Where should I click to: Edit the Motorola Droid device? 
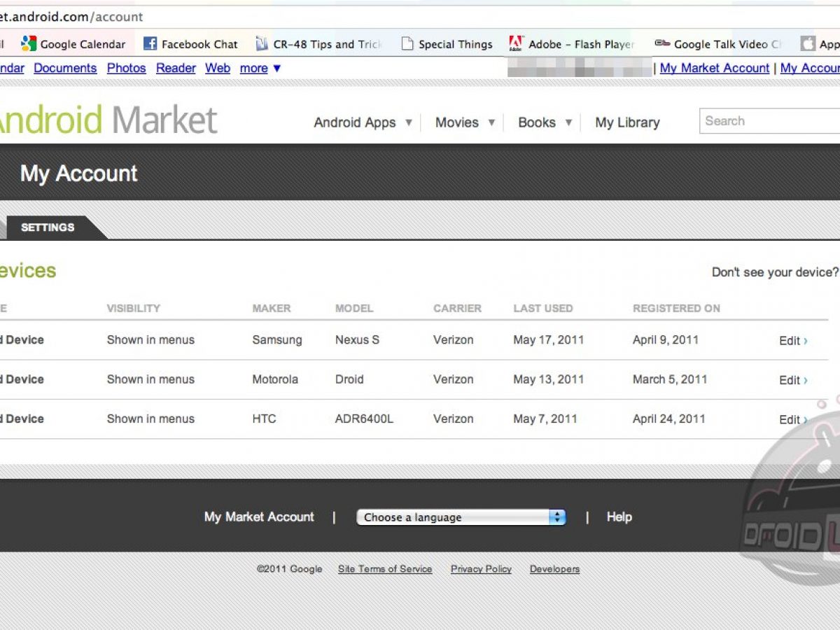click(x=792, y=380)
